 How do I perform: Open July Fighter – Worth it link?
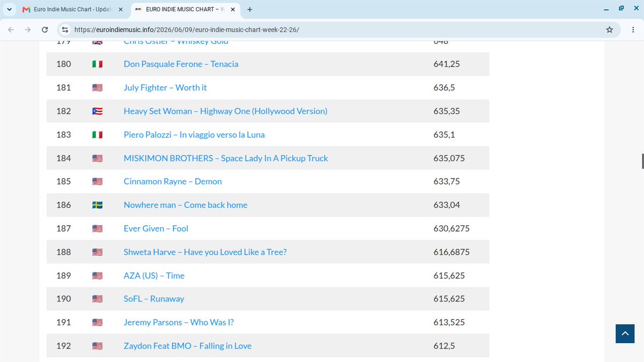point(165,87)
